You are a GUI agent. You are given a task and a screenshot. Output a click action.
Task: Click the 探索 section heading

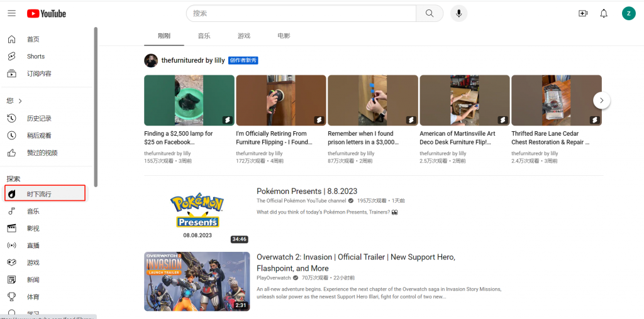pyautogui.click(x=14, y=179)
